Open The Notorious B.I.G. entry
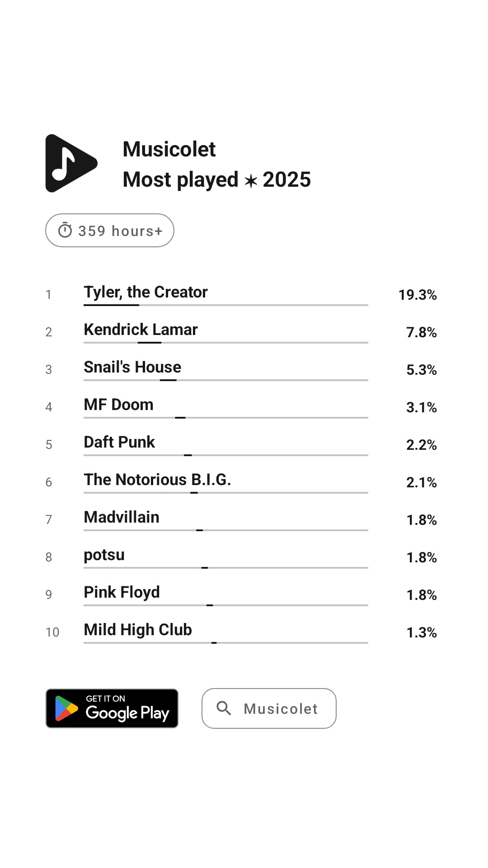Screen dimensions: 488x868 (157, 480)
